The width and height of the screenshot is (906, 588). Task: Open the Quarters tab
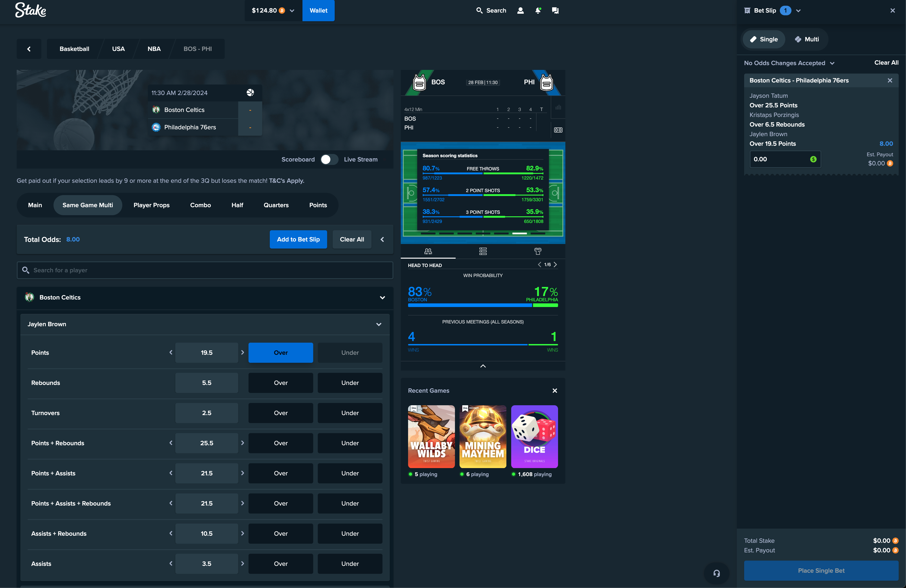pyautogui.click(x=276, y=205)
